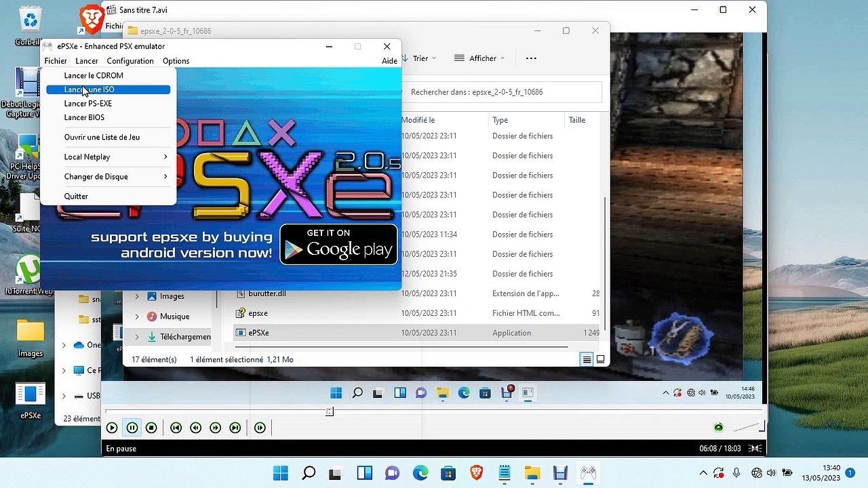Open the Afficher view dropdown
This screenshot has width=868, height=488.
pyautogui.click(x=479, y=58)
